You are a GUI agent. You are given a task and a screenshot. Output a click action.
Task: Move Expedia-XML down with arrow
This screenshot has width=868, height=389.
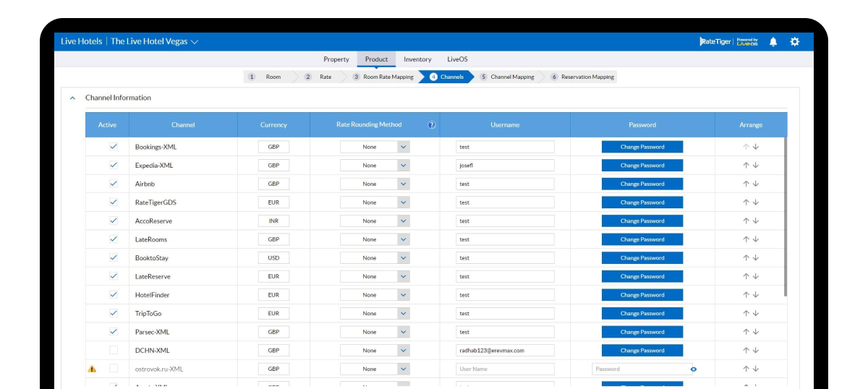point(756,166)
